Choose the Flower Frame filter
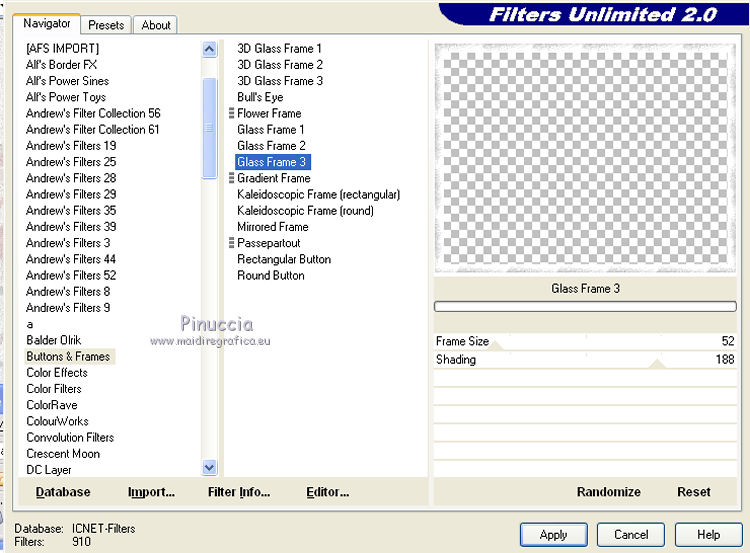750x553 pixels. [269, 113]
